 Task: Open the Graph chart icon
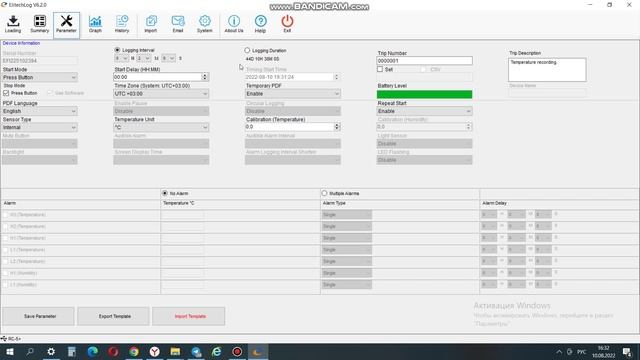coord(95,24)
